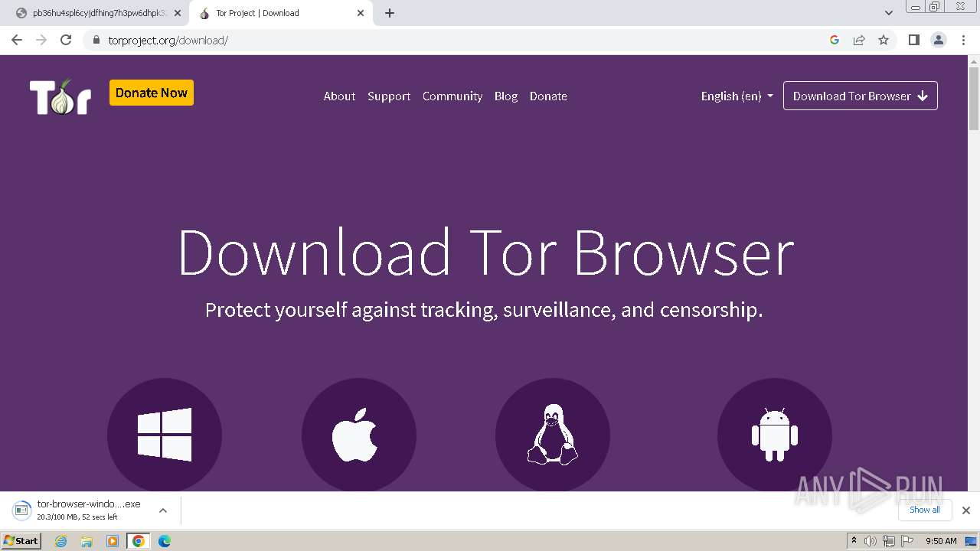Share this page icon
980x551 pixels.
tap(859, 40)
